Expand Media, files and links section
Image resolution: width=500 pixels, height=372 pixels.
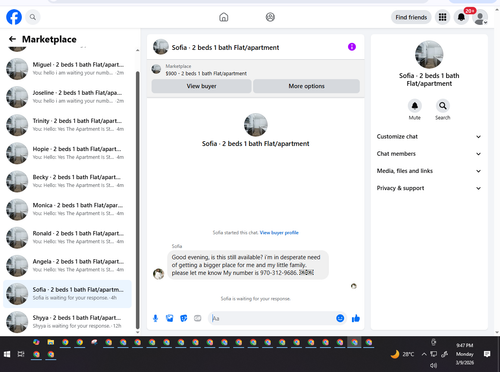[429, 171]
